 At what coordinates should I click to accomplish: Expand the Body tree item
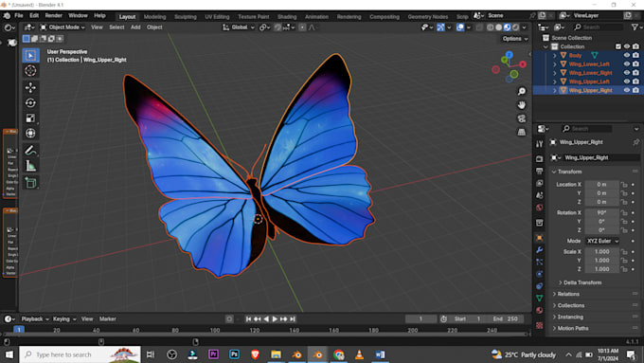[x=554, y=55]
